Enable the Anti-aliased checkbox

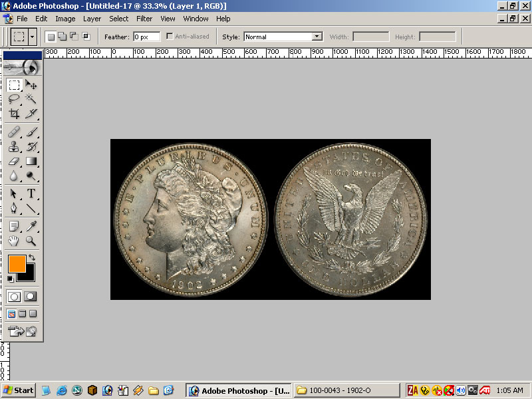click(170, 37)
